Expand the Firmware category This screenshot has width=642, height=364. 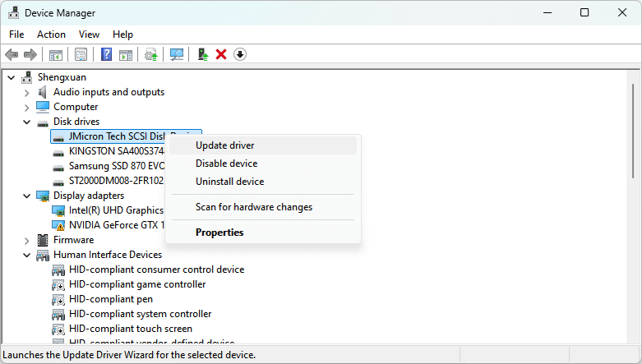[26, 241]
